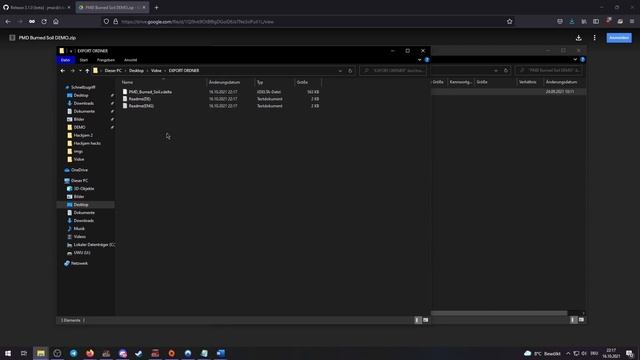Select the PMD_Burned_Soil.xdelta file
Viewport: 640px width, 360px height.
coord(150,92)
